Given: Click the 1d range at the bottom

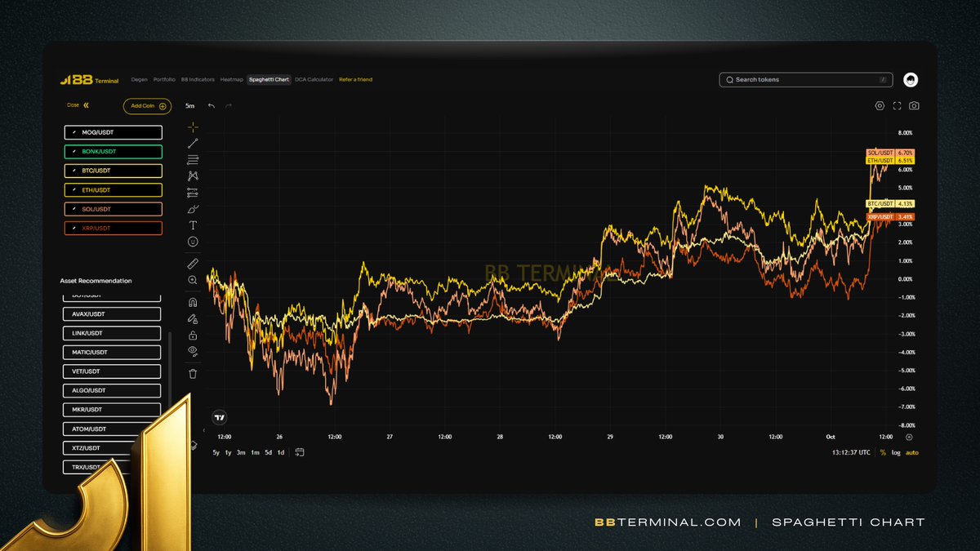Looking at the screenshot, I should tap(280, 451).
